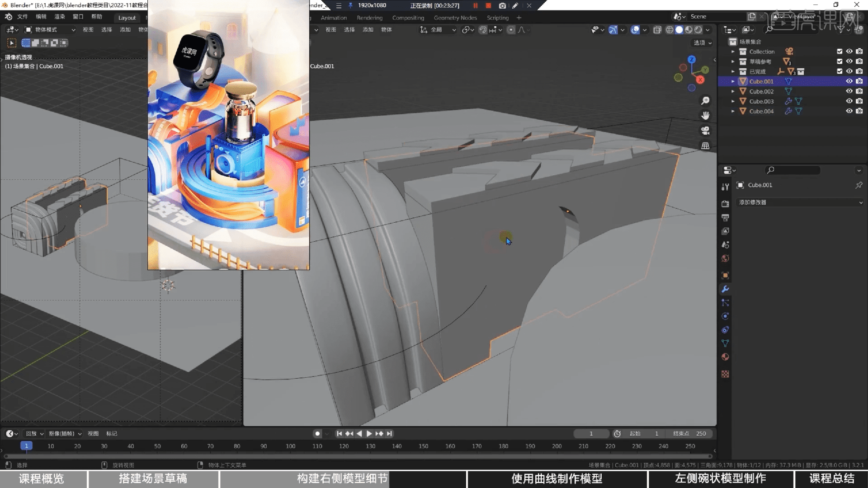Open the Object Data mesh properties tab
The height and width of the screenshot is (488, 868).
pos(725,343)
